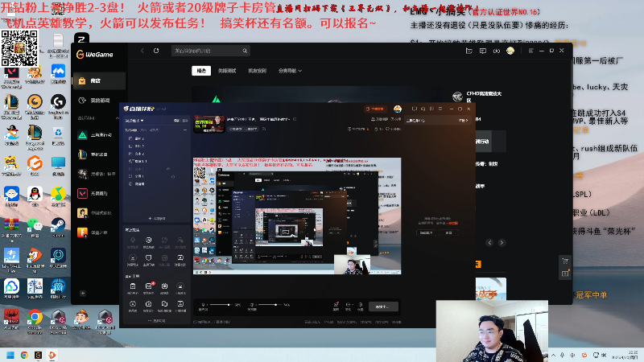Toggle the first source row checkbox
This screenshot has height=362, width=644.
(130, 138)
